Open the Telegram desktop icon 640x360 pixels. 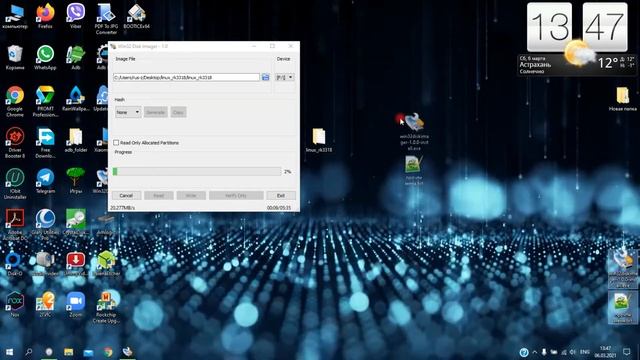coord(45,181)
